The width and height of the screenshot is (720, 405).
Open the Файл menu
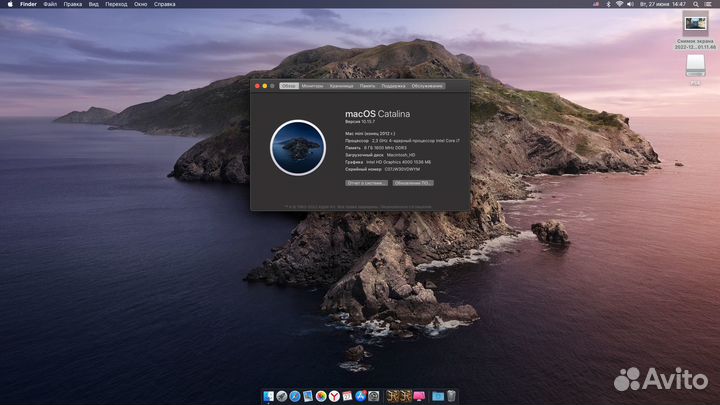click(x=50, y=4)
